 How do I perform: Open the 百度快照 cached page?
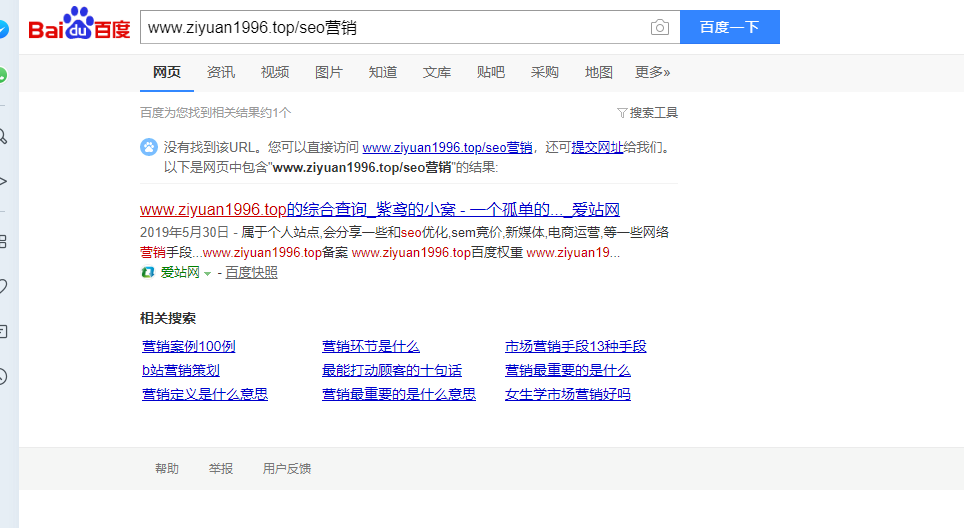click(x=251, y=272)
